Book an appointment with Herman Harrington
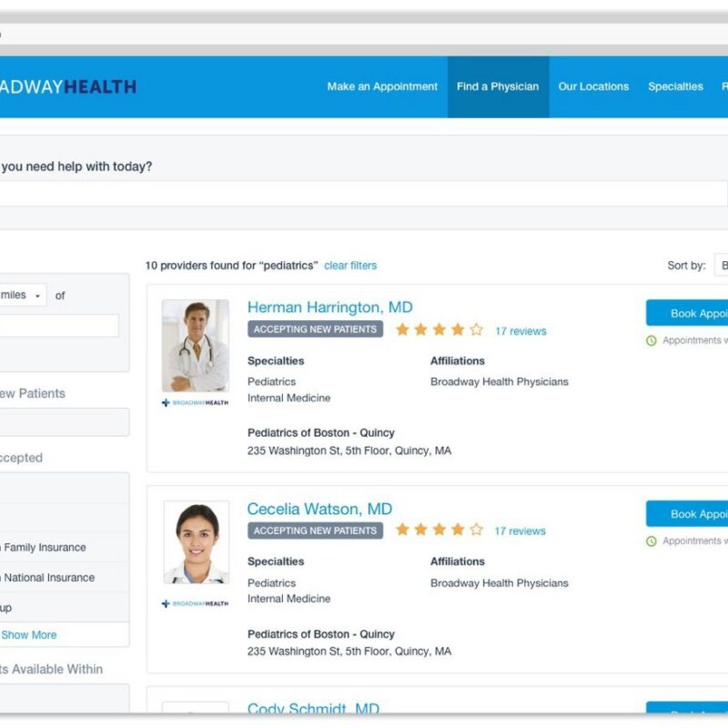This screenshot has height=728, width=728. [688, 313]
